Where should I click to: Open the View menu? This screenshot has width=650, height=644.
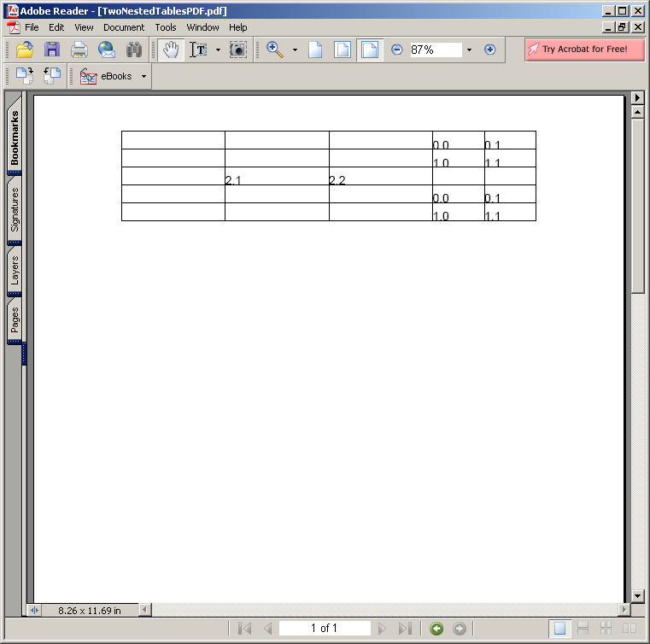click(x=84, y=27)
